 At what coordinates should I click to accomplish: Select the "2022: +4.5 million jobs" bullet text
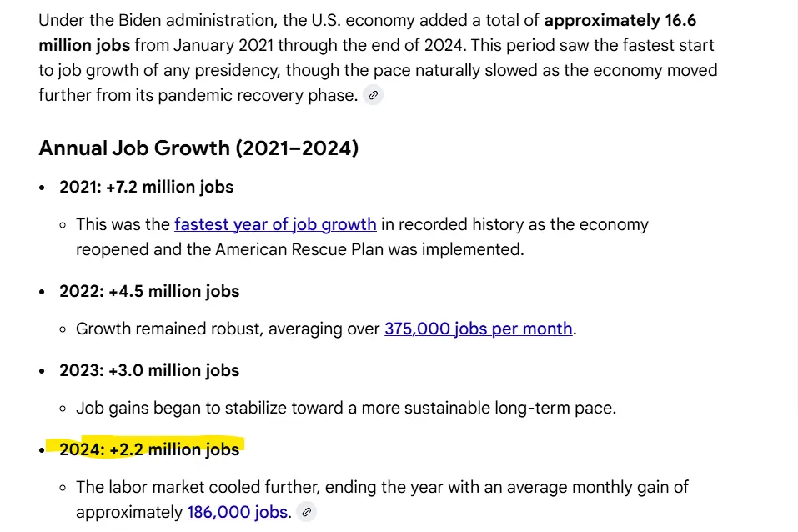pos(149,291)
